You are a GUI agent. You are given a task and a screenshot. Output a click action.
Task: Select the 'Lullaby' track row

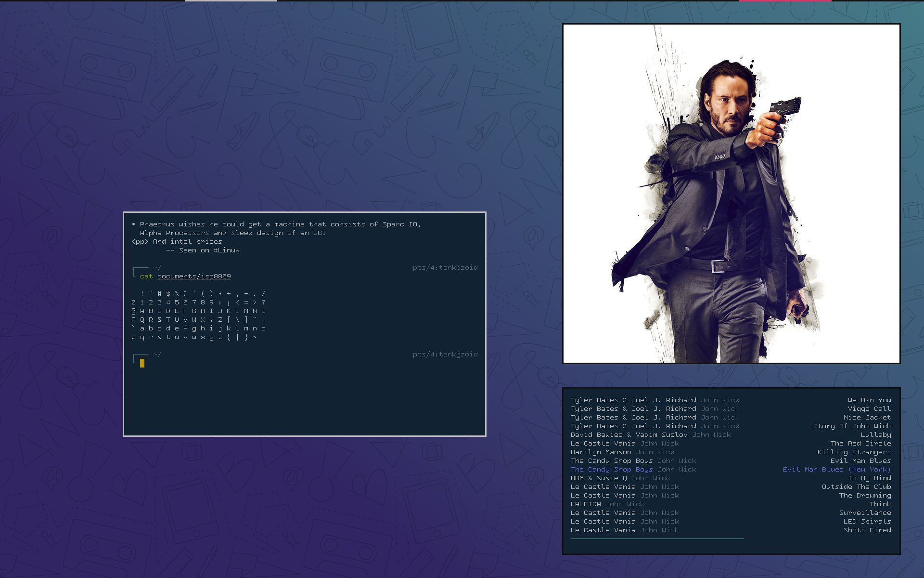coord(731,434)
